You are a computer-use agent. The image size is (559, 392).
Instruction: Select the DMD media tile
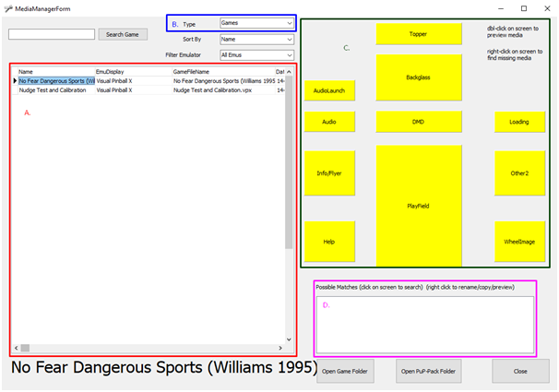(x=418, y=121)
